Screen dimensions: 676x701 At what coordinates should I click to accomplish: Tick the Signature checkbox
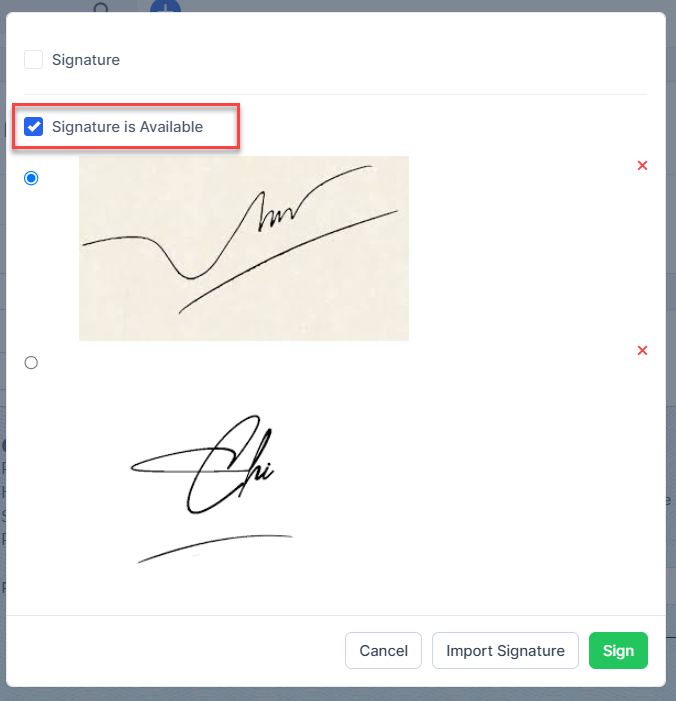[x=34, y=59]
